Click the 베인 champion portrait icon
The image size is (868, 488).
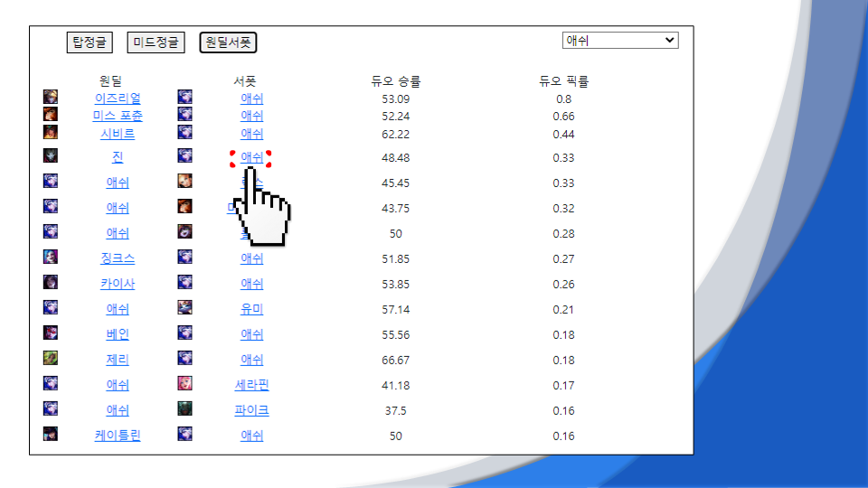[x=51, y=333]
